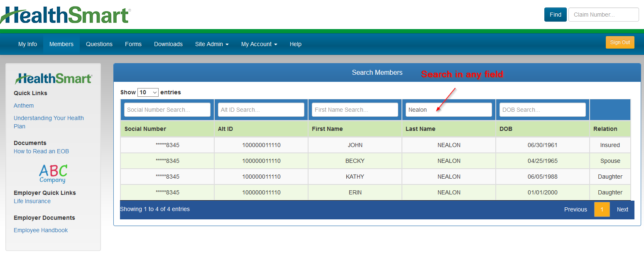The height and width of the screenshot is (253, 644).
Task: Expand the My Account dropdown menu
Action: click(x=259, y=44)
